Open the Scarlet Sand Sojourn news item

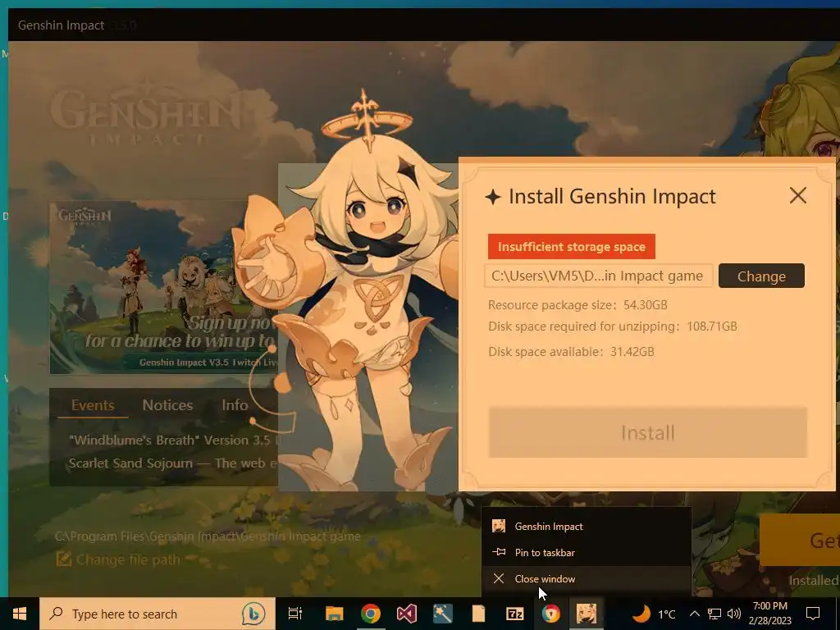tap(173, 463)
